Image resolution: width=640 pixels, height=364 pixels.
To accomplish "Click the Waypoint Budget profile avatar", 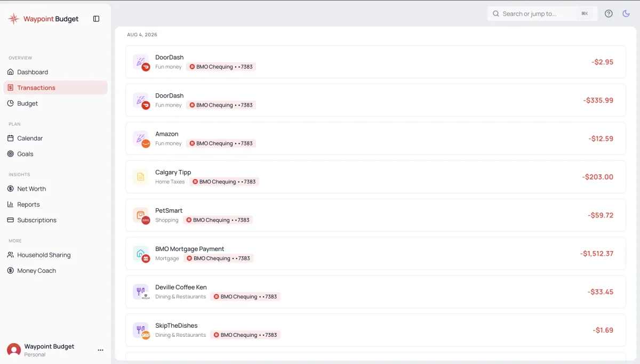I will 14,350.
